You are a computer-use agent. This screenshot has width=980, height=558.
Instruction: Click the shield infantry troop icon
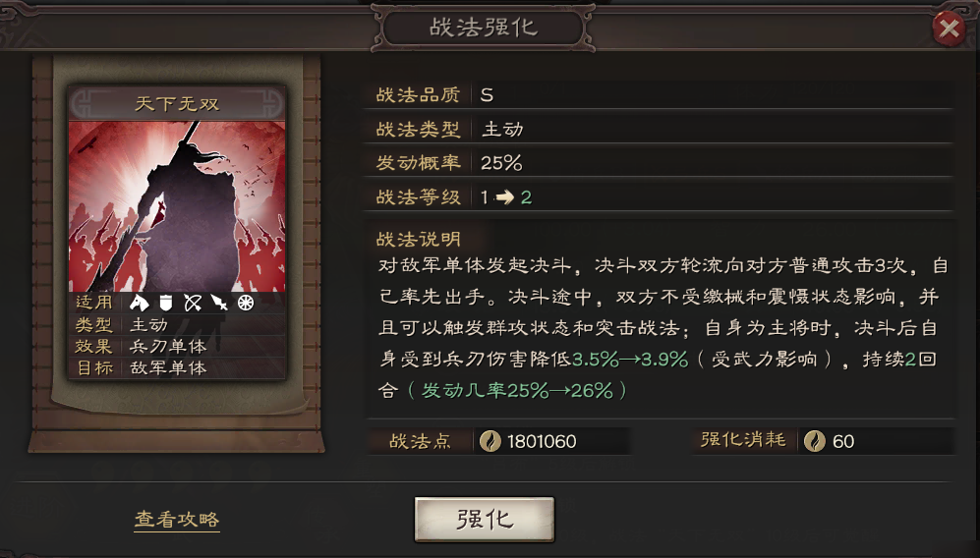(x=165, y=303)
